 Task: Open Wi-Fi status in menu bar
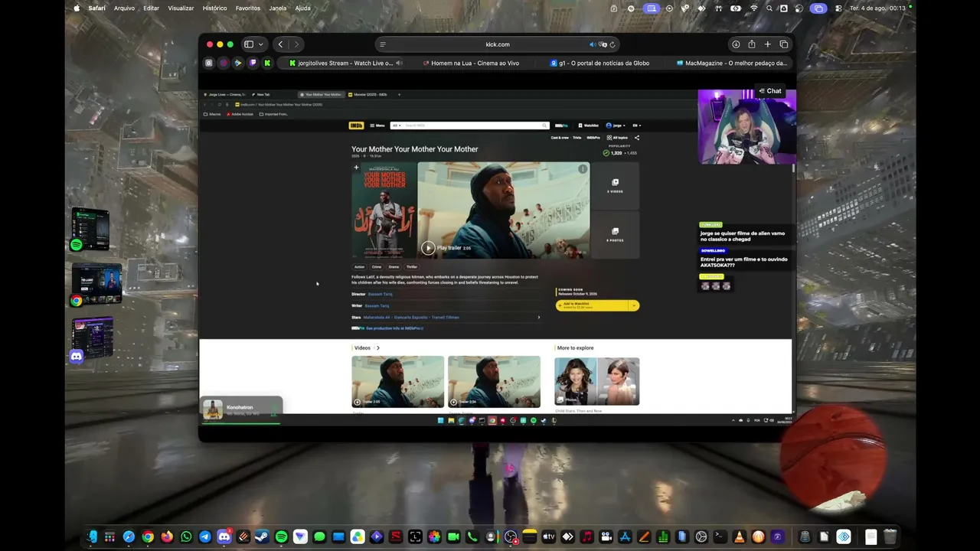coord(753,8)
